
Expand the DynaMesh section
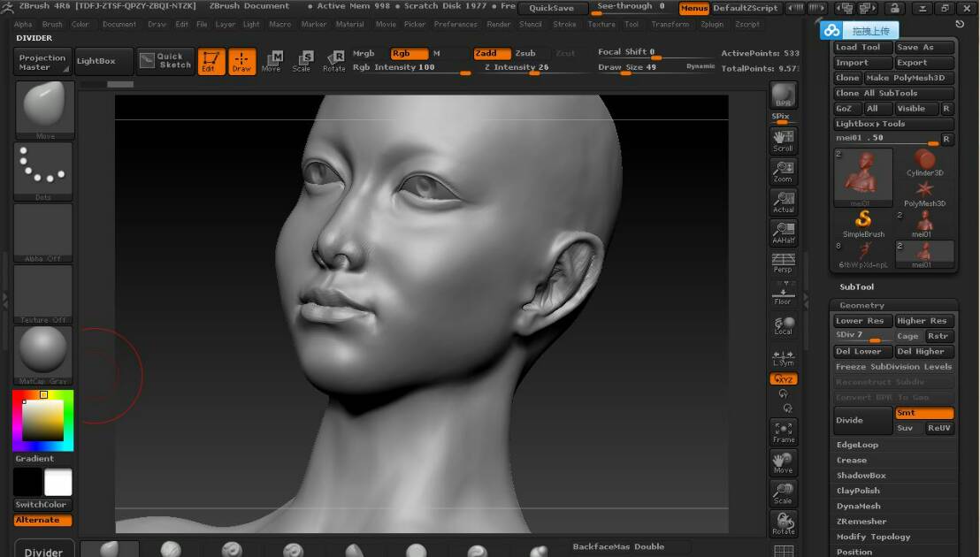click(858, 506)
